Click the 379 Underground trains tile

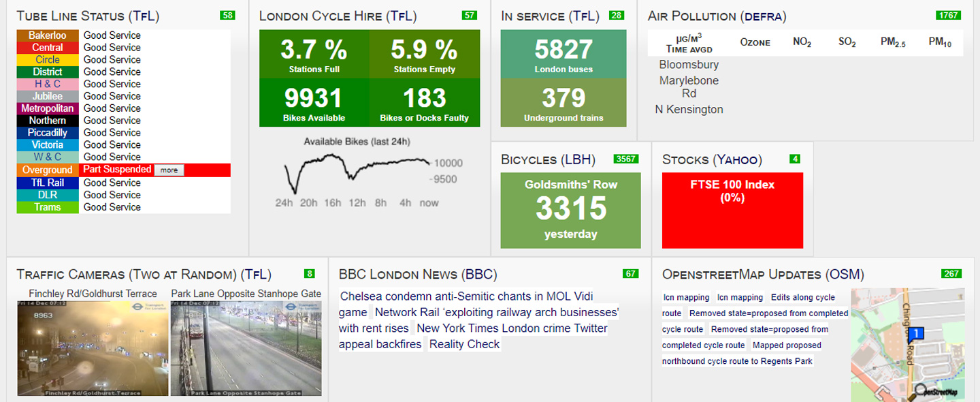tap(563, 103)
